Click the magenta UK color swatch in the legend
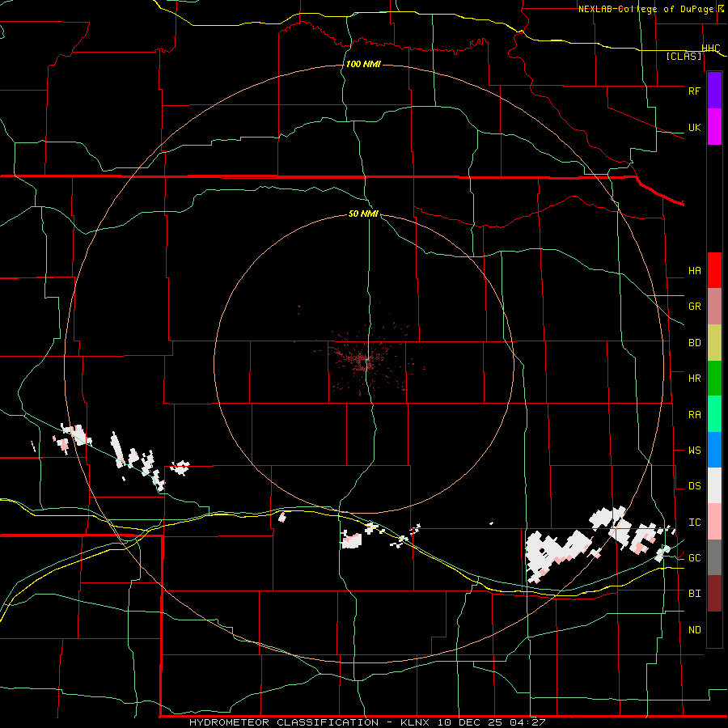The width and height of the screenshot is (728, 728). coord(714,127)
